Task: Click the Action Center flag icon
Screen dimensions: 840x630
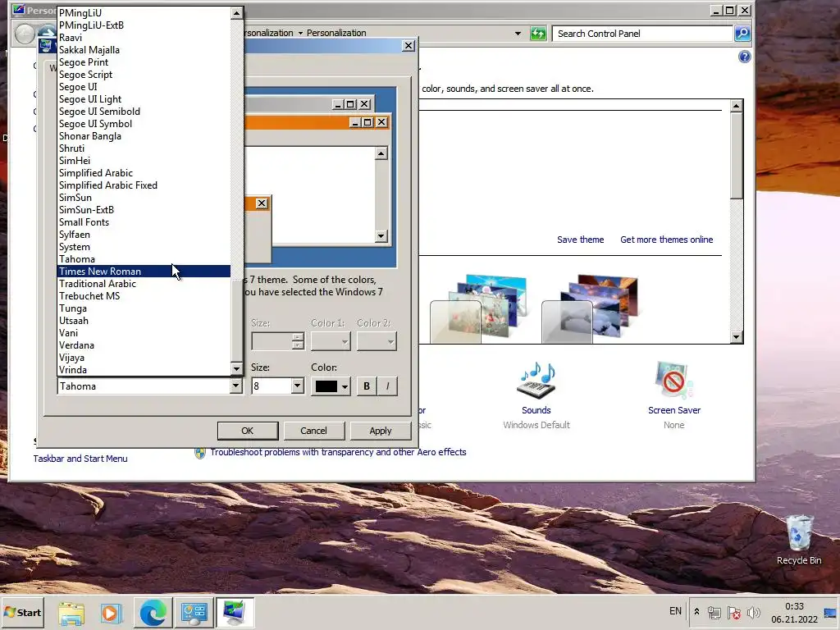Action: pyautogui.click(x=734, y=612)
